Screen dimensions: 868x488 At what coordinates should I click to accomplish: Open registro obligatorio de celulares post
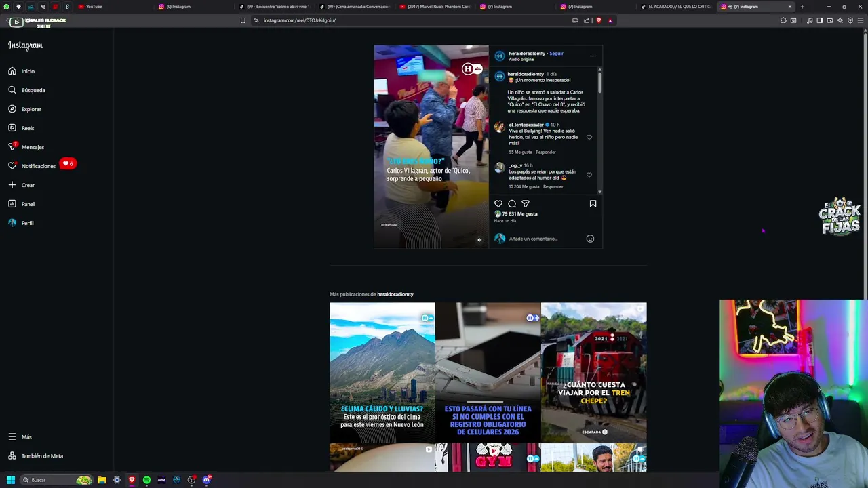488,373
